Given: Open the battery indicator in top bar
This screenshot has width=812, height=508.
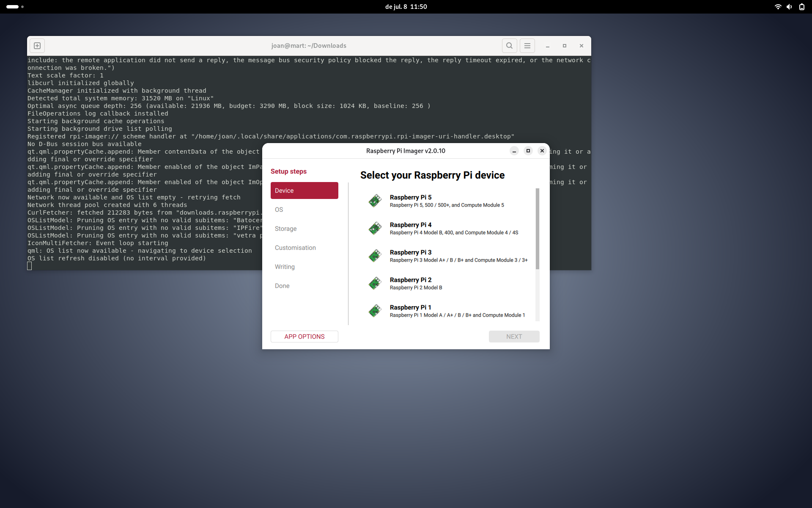Looking at the screenshot, I should tap(801, 7).
